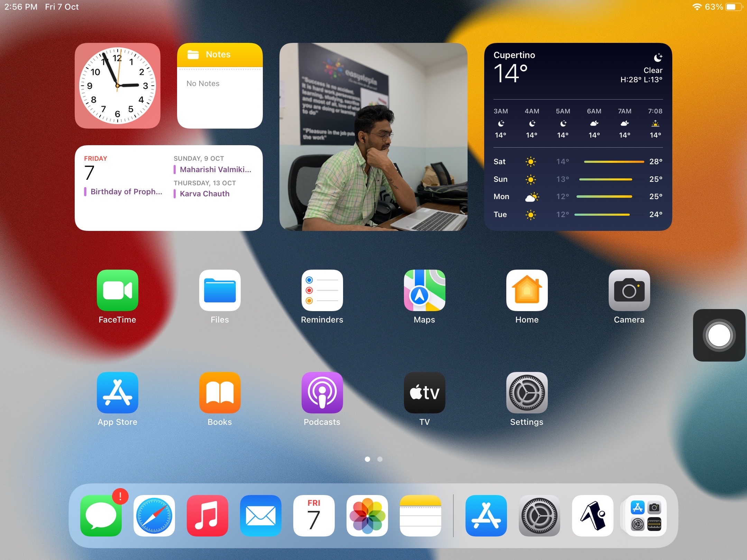Open the Karva Chauth calendar event
The image size is (747, 560).
(x=202, y=194)
